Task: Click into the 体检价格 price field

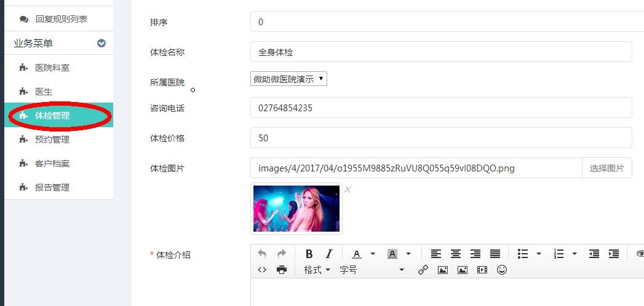Action: click(x=441, y=138)
